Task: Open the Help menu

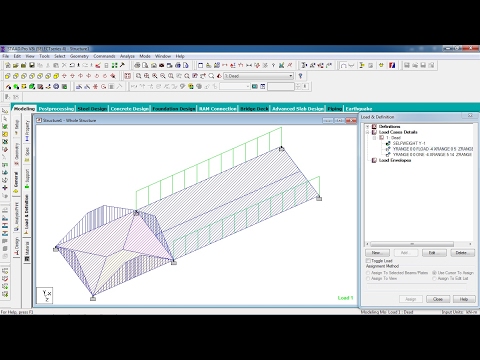Action: 180,56
